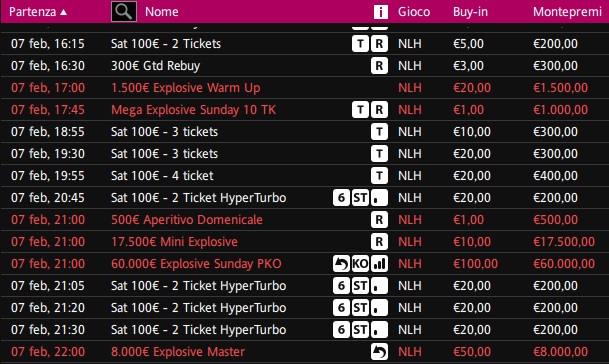This screenshot has height=364, width=609.
Task: Open 17.500€ Mini Explosive tournament
Action: click(x=174, y=242)
